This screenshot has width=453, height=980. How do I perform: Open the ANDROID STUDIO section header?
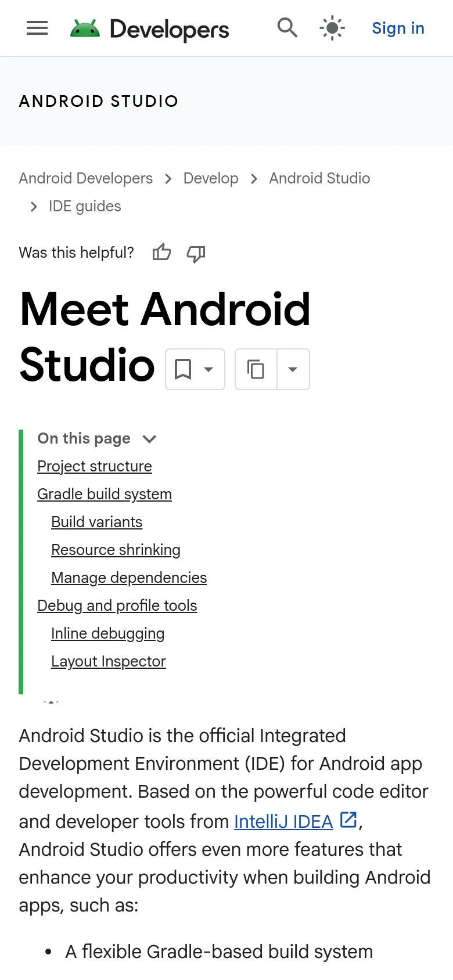pos(99,101)
